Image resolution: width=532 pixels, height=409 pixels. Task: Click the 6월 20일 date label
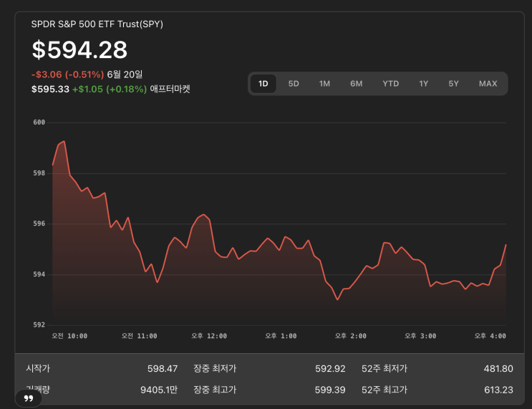tap(125, 74)
